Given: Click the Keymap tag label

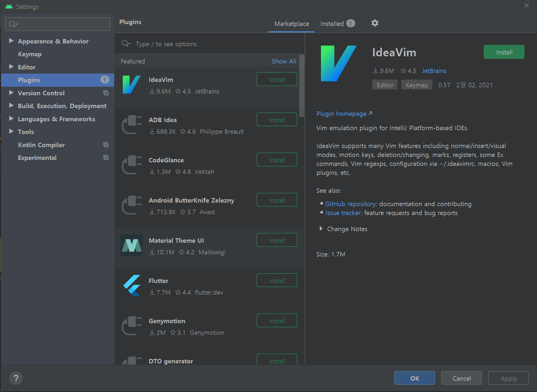Looking at the screenshot, I should click(417, 85).
